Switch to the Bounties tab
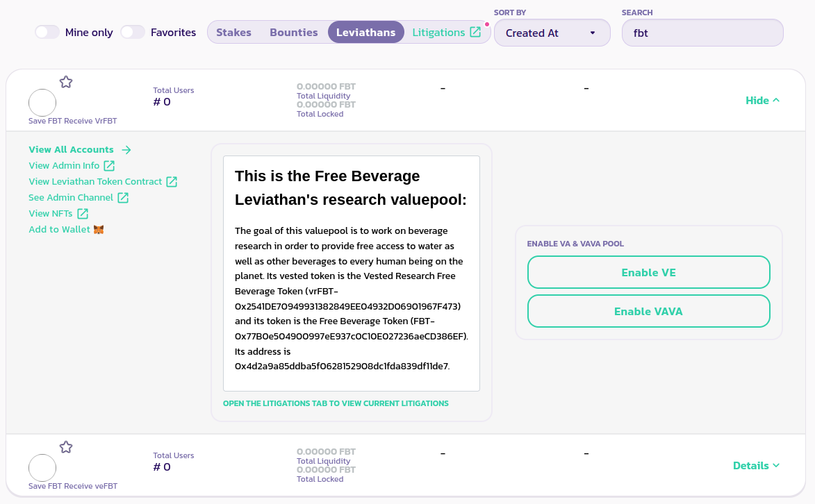The height and width of the screenshot is (504, 815). tap(294, 33)
